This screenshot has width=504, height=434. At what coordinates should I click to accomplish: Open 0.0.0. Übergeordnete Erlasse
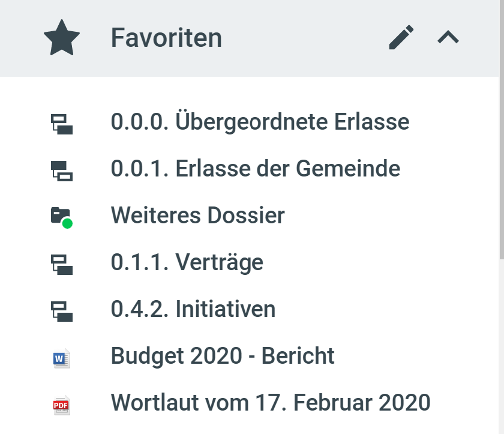(x=260, y=122)
